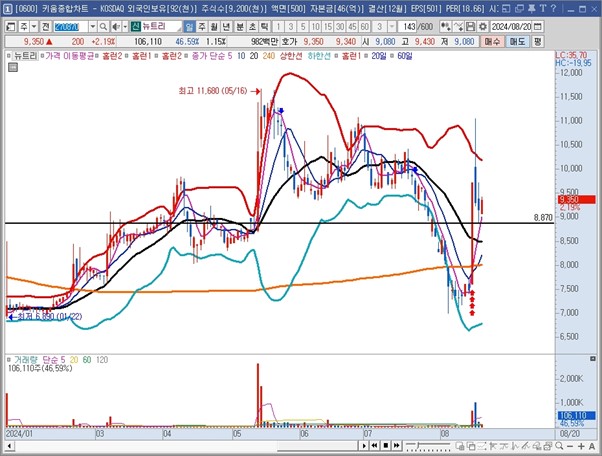Choose the 60 interval button
602x456 pixels.
click(364, 26)
